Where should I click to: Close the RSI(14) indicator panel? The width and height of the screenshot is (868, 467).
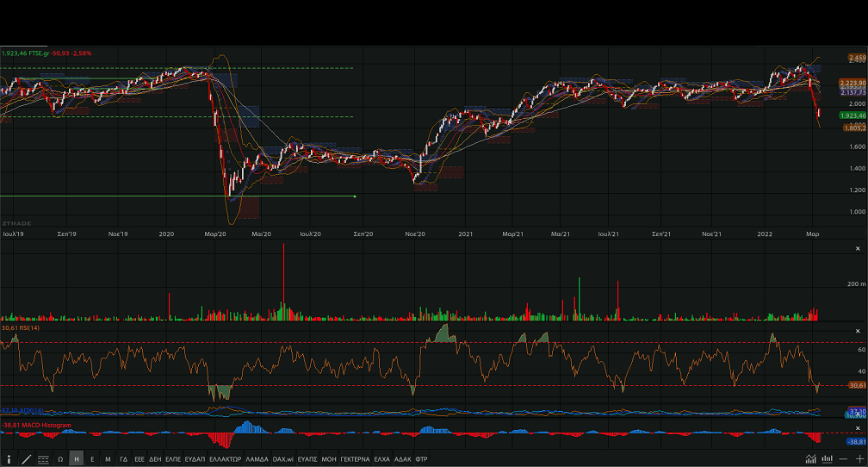click(x=857, y=331)
